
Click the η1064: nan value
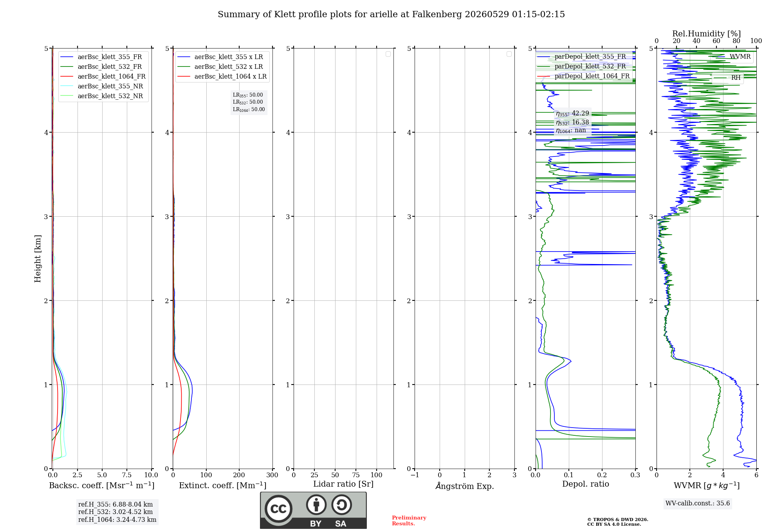point(571,131)
